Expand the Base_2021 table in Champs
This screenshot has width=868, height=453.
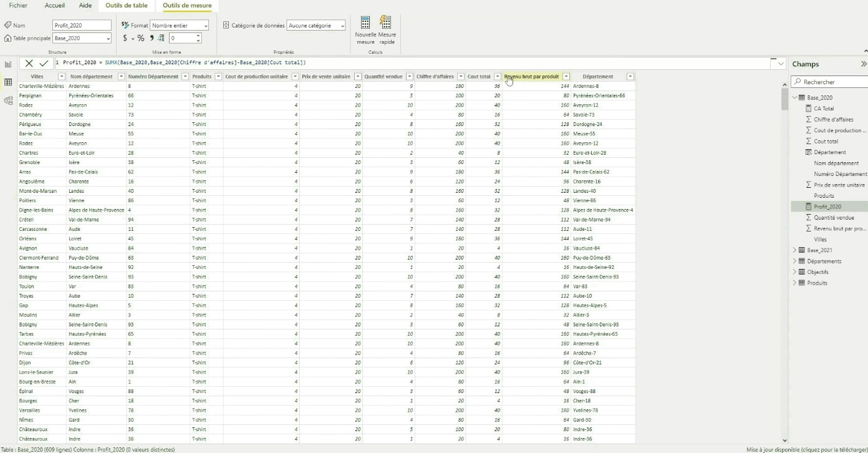pos(794,250)
